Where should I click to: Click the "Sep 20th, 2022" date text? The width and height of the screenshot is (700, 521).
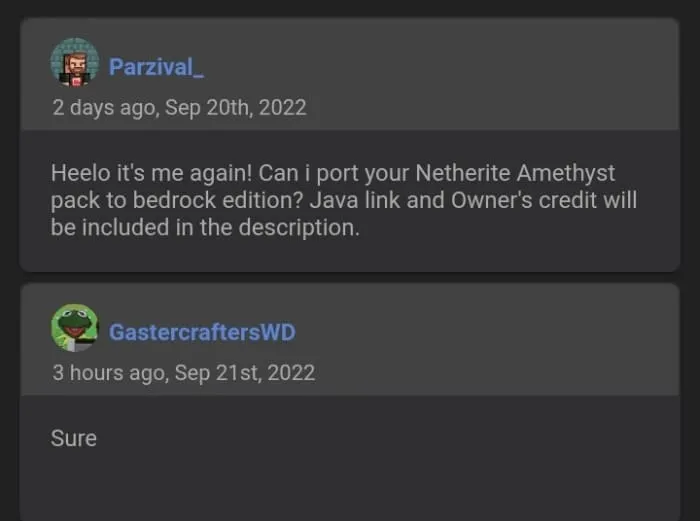click(x=236, y=108)
